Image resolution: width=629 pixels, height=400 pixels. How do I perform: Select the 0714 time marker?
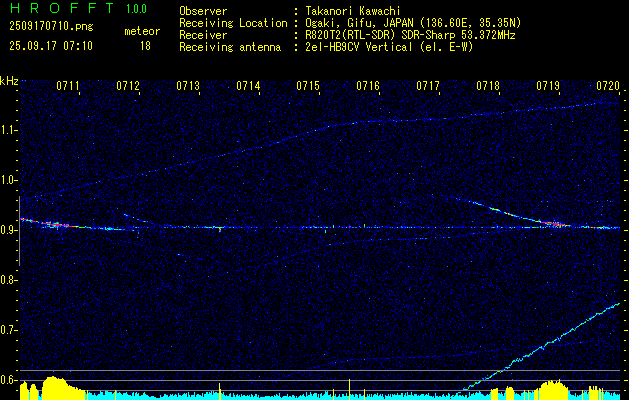pyautogui.click(x=248, y=87)
